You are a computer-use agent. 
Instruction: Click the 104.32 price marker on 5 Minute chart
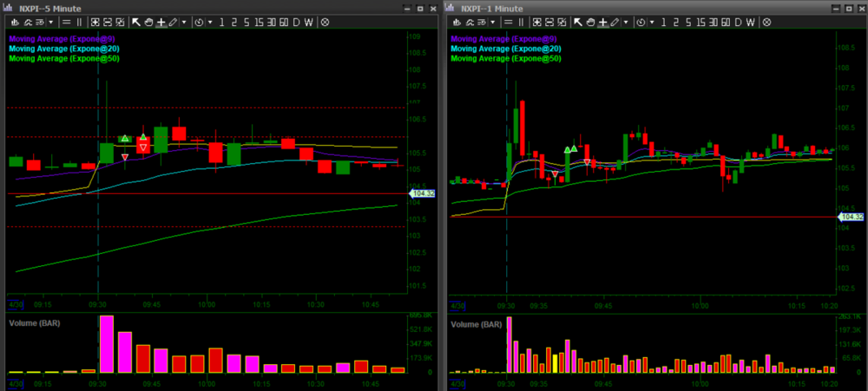(x=422, y=194)
